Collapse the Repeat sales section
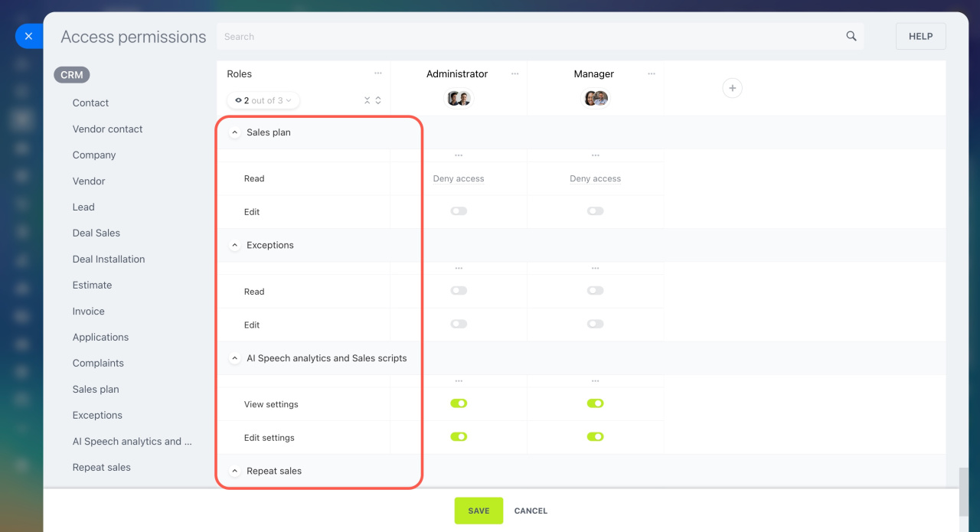 tap(235, 471)
